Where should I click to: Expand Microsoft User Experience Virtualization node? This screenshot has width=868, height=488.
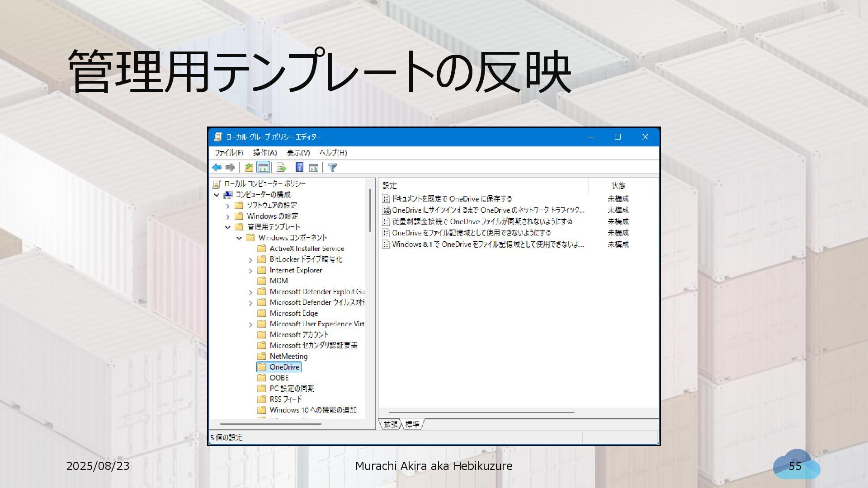click(x=250, y=324)
